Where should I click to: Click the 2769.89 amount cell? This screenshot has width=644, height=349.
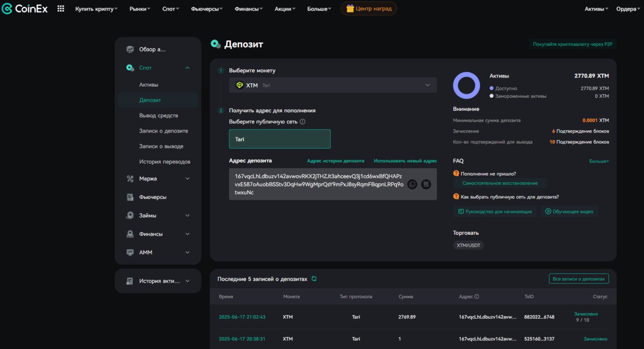407,317
